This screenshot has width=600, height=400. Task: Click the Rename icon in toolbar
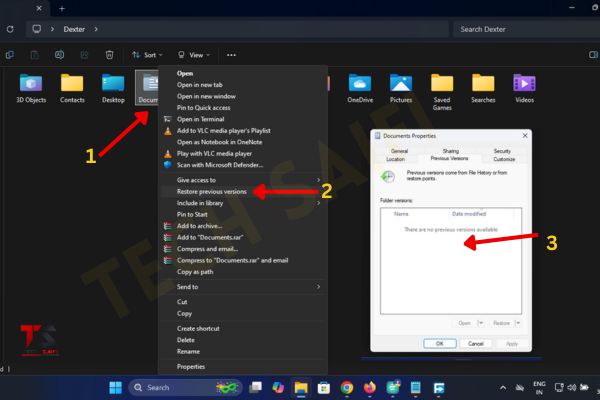coord(59,55)
